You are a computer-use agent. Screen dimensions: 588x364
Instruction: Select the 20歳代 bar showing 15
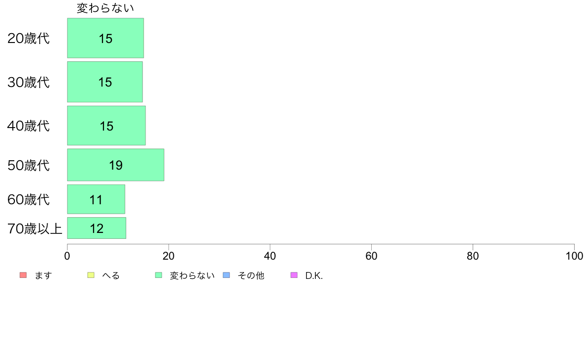(x=105, y=38)
